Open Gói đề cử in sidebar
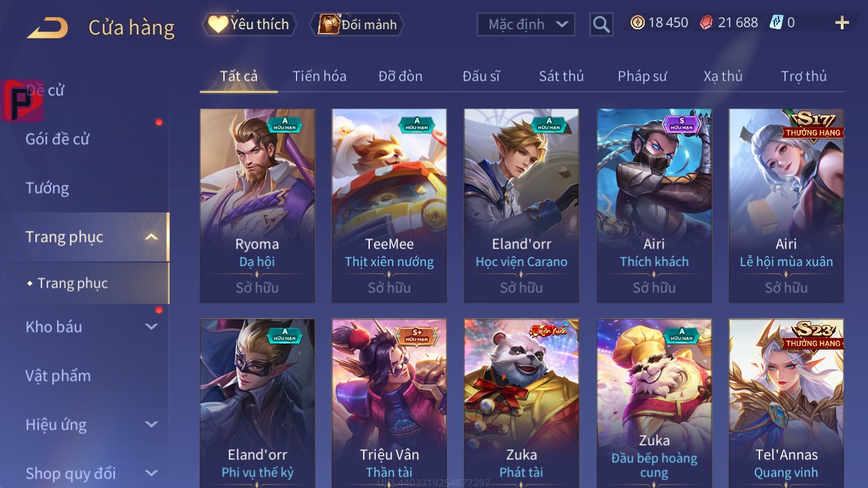Screen dimensions: 868x488 tap(58, 139)
